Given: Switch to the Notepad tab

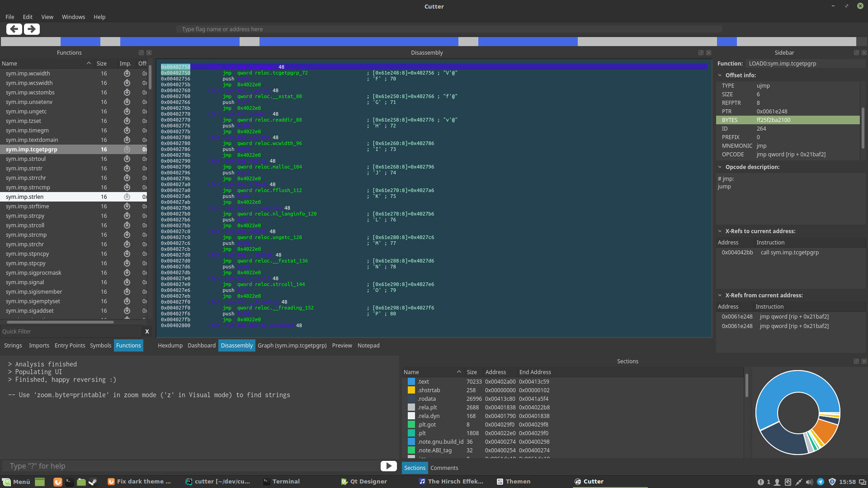Looking at the screenshot, I should pos(368,346).
